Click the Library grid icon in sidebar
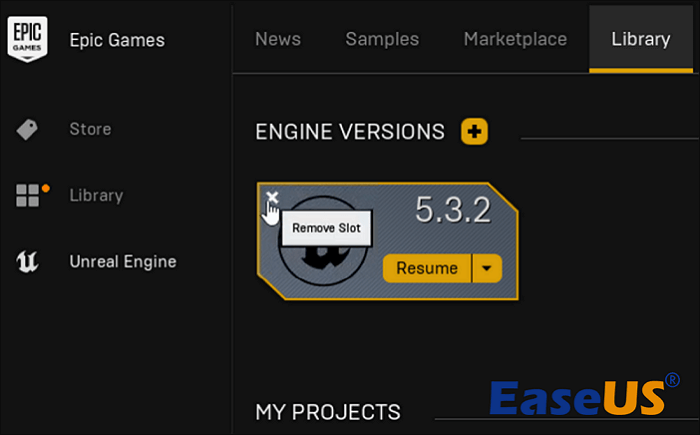700x435 pixels. [x=27, y=195]
